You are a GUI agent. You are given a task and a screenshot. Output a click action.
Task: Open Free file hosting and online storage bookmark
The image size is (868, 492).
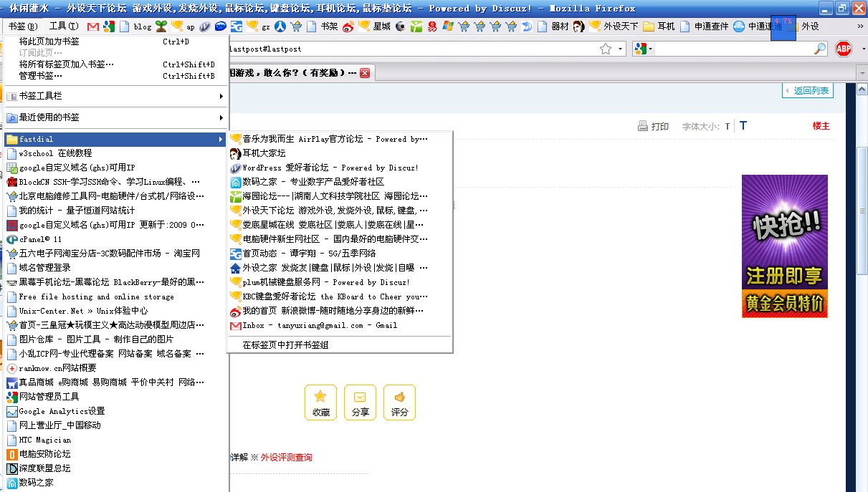pyautogui.click(x=116, y=296)
